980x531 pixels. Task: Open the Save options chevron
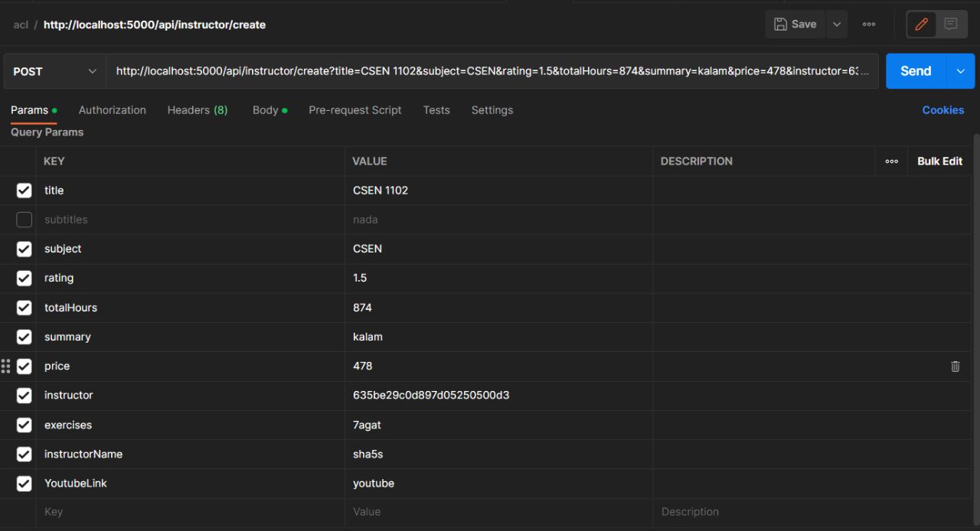click(x=836, y=24)
